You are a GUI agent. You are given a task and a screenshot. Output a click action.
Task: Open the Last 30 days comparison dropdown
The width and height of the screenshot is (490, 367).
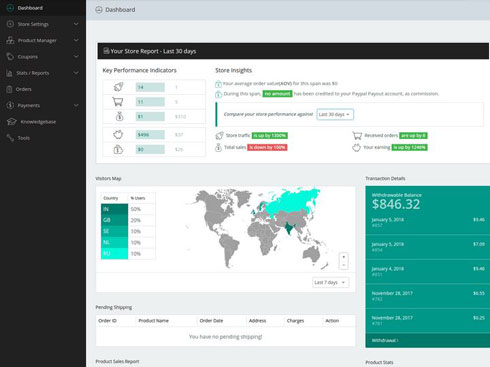click(x=335, y=114)
